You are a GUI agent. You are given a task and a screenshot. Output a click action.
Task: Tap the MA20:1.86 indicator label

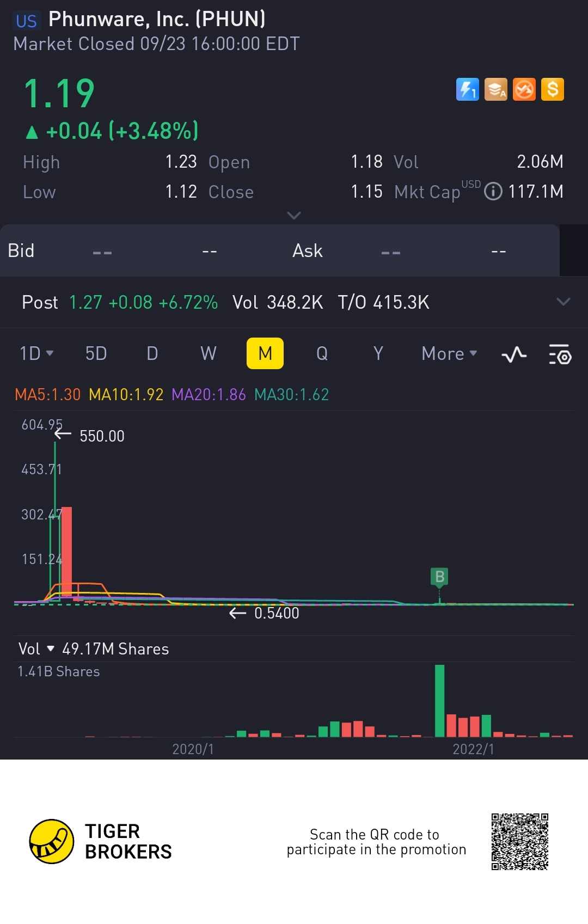click(209, 394)
